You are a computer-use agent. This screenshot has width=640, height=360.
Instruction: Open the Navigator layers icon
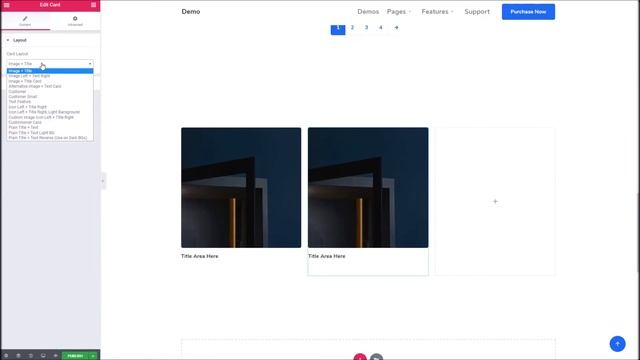pos(18,356)
